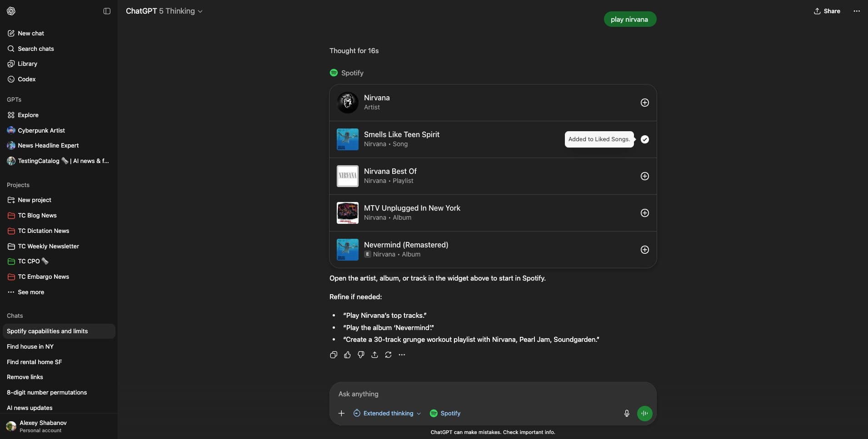Open Library from the sidebar
This screenshot has width=868, height=439.
click(27, 64)
